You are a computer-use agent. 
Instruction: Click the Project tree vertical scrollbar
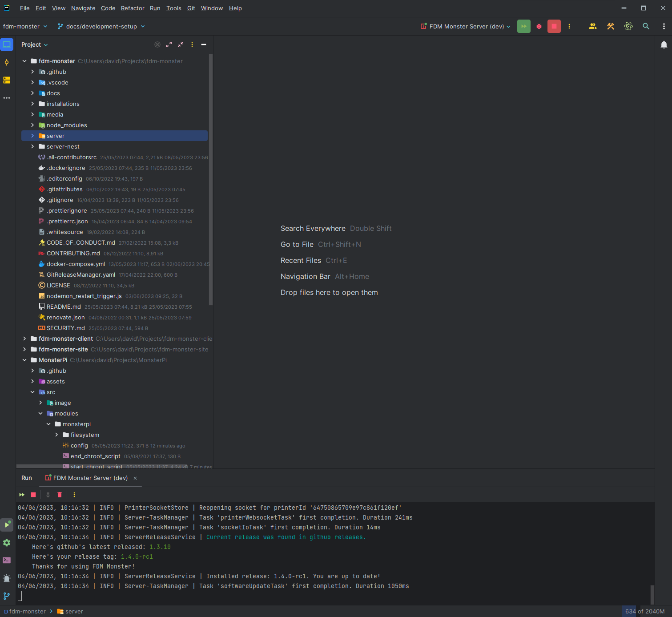[210, 180]
